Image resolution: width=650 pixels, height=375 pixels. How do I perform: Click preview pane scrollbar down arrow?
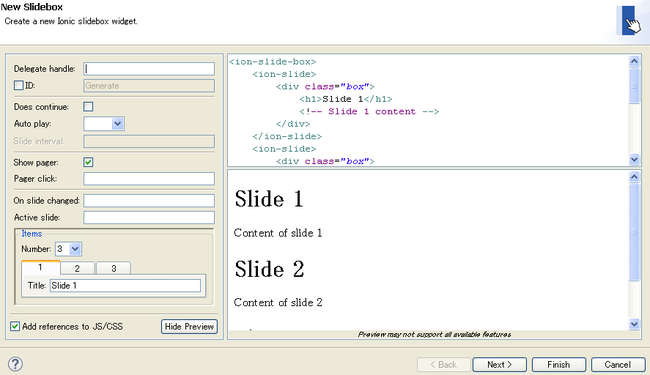point(634,324)
